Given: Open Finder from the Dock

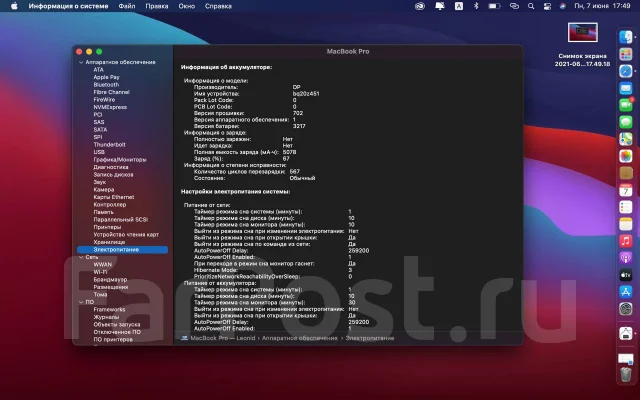Looking at the screenshot, I should [x=626, y=37].
